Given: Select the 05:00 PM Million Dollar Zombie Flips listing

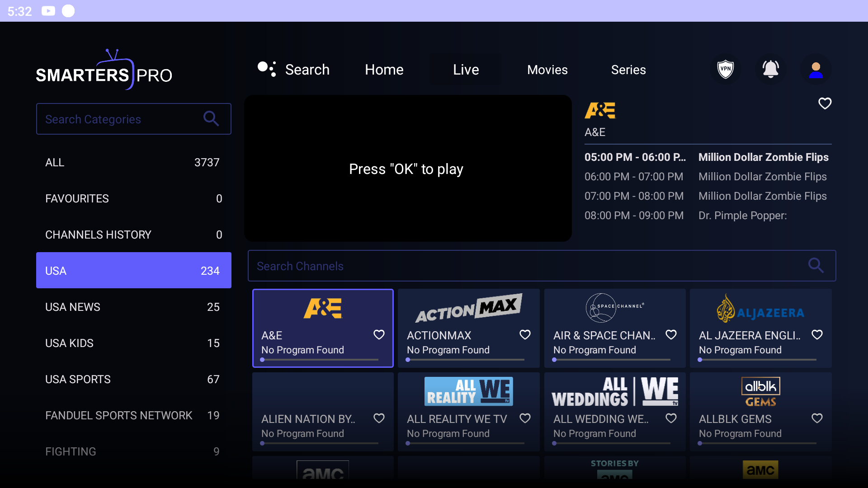Looking at the screenshot, I should [x=708, y=157].
